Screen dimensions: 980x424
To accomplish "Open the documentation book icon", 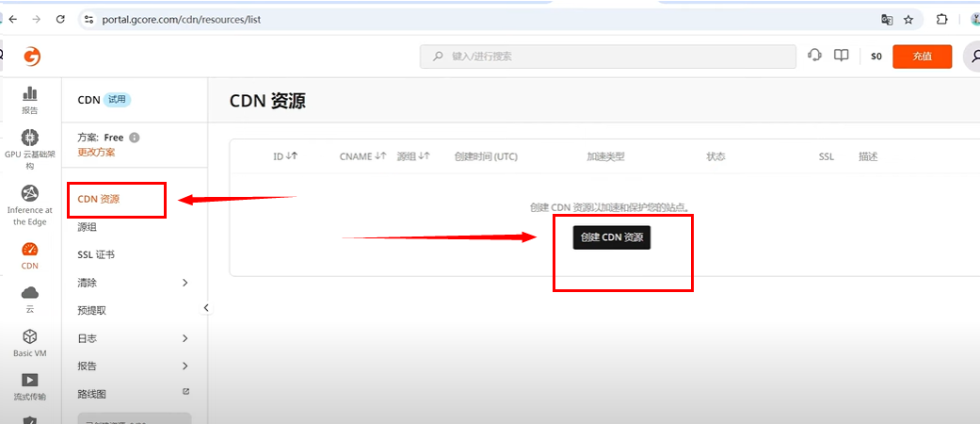I will (x=842, y=55).
